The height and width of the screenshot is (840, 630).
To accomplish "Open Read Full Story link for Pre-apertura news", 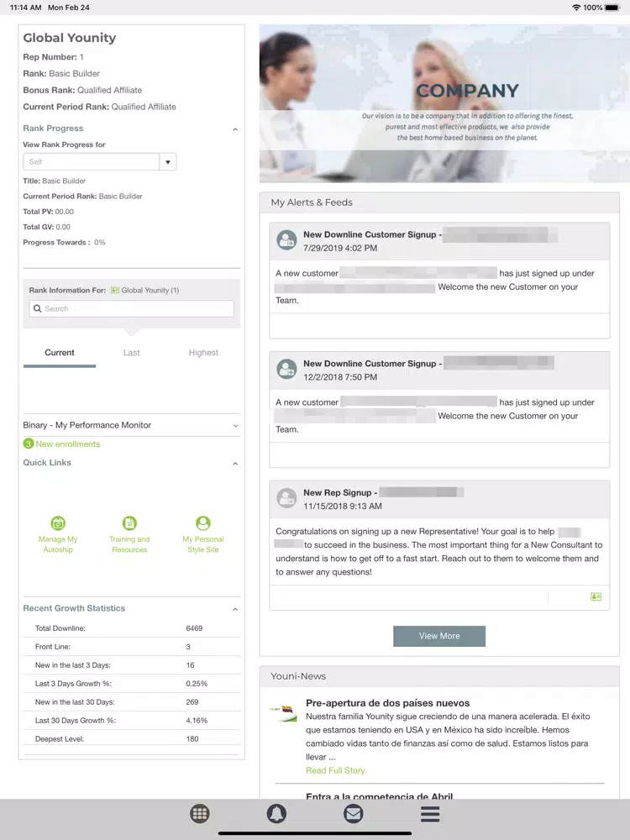I will pos(335,770).
